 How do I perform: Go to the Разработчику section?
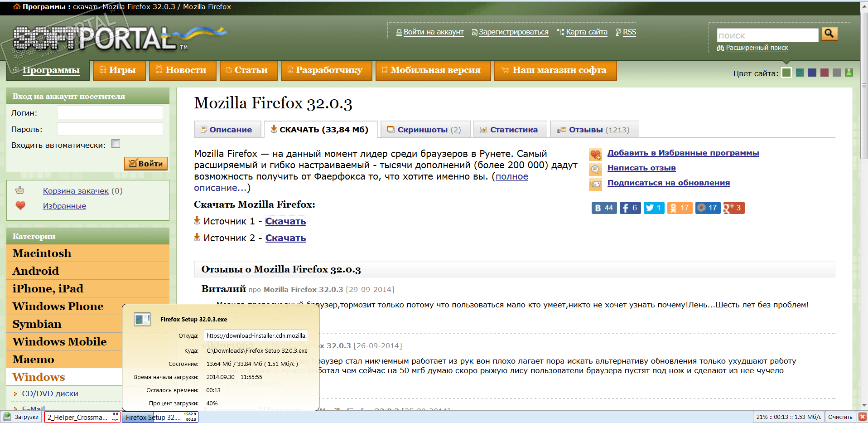pyautogui.click(x=326, y=70)
